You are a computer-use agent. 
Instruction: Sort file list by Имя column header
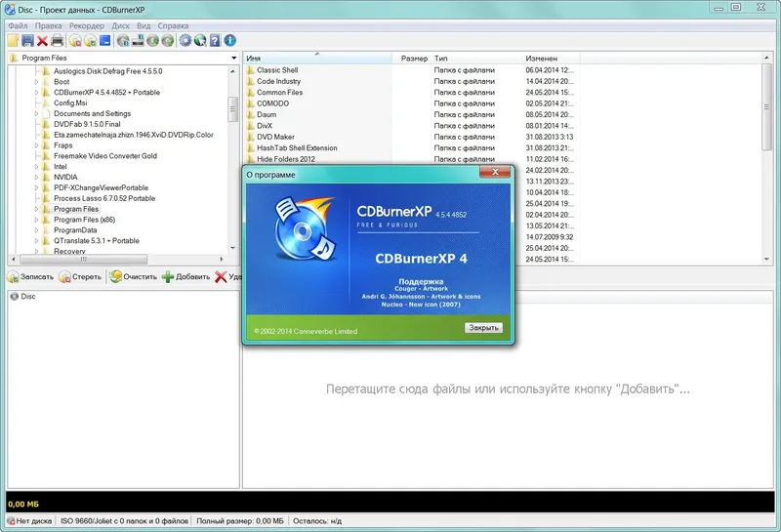[x=318, y=59]
